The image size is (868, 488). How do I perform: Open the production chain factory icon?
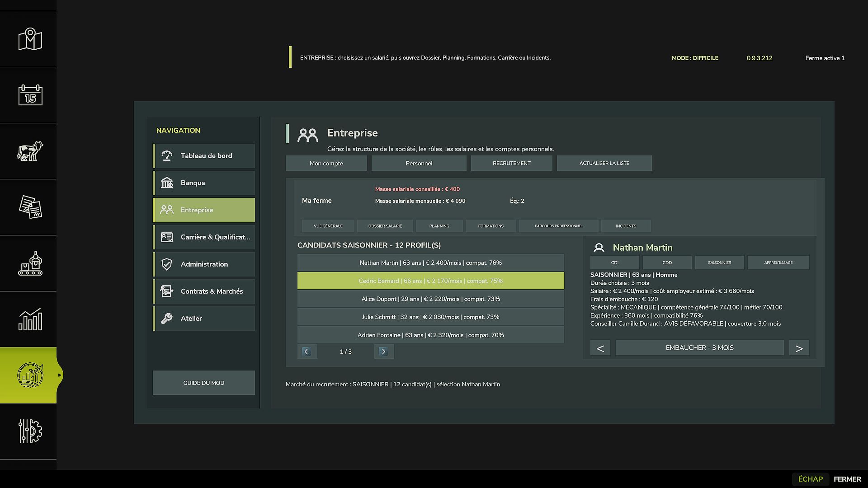(30, 263)
